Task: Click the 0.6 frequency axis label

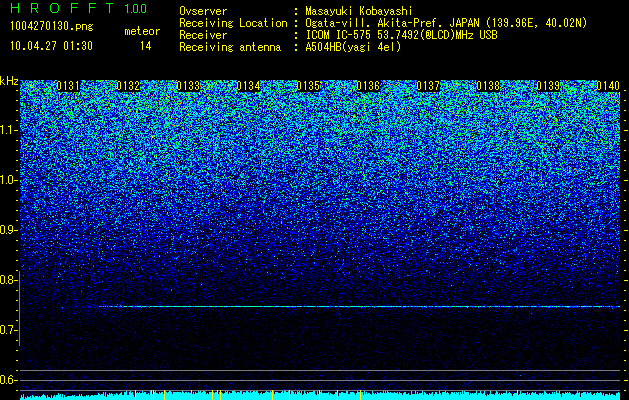Action: point(8,380)
